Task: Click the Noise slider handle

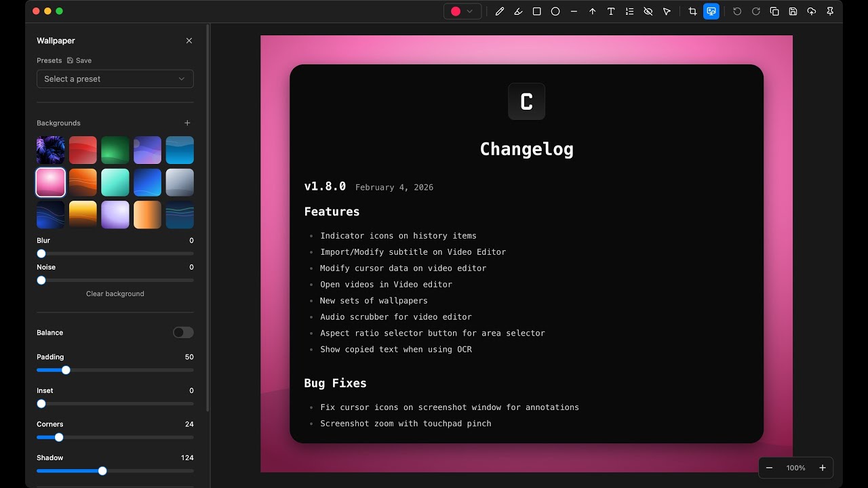Action: tap(41, 280)
